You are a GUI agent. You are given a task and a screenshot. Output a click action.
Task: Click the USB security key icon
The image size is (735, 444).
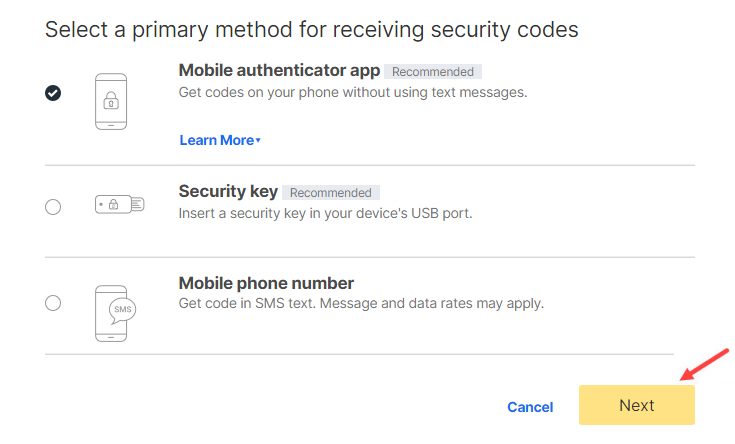point(120,204)
